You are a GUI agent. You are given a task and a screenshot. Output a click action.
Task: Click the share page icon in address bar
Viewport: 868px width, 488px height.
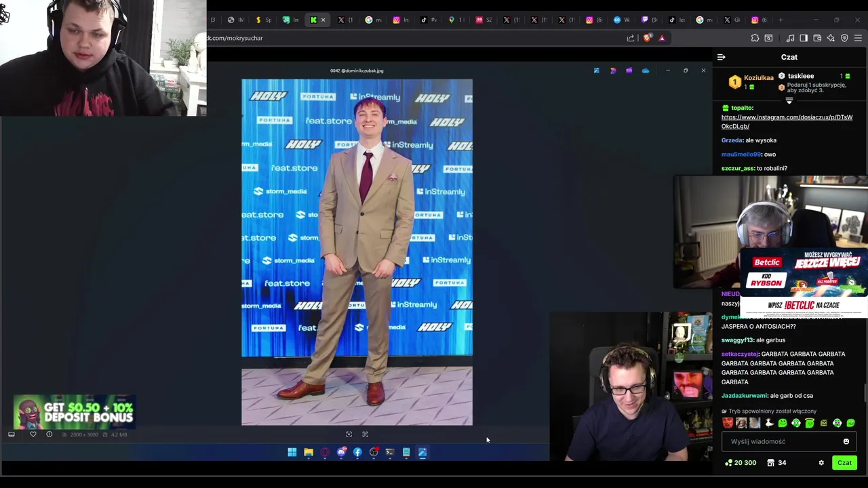631,38
